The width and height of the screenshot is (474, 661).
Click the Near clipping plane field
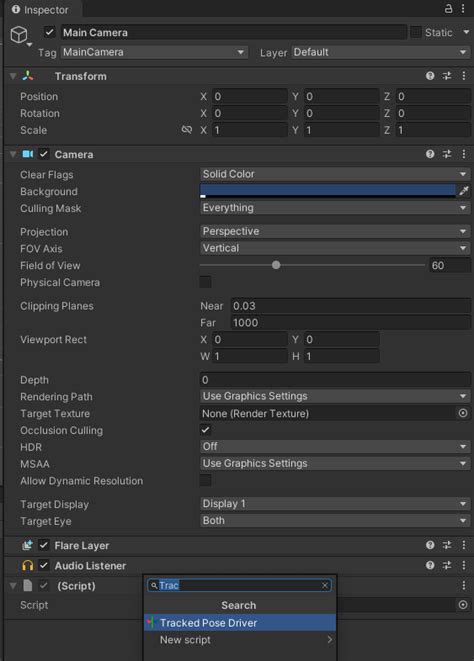click(350, 306)
